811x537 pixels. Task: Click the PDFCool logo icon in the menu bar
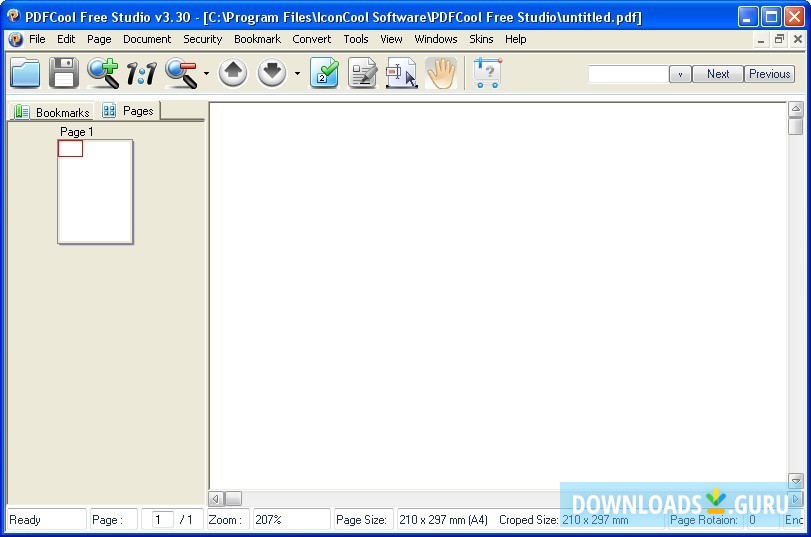(16, 39)
